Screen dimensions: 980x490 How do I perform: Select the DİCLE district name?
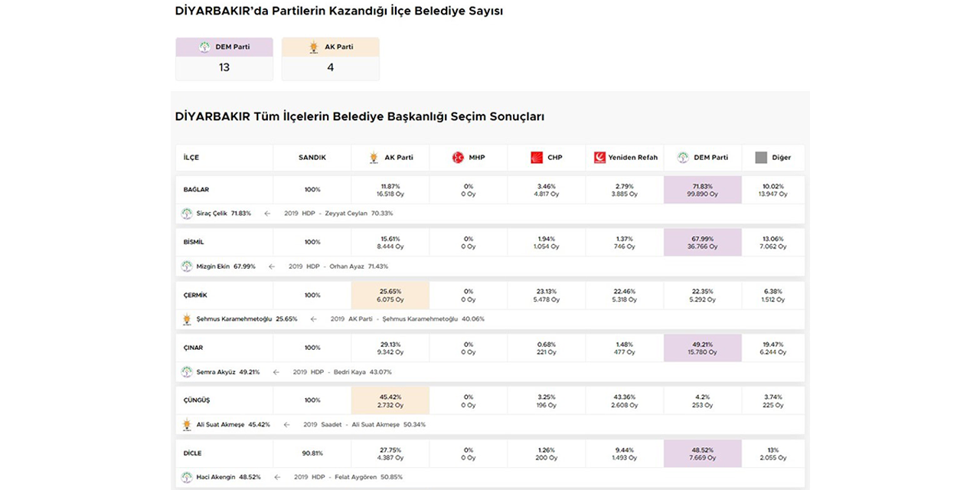point(193,453)
